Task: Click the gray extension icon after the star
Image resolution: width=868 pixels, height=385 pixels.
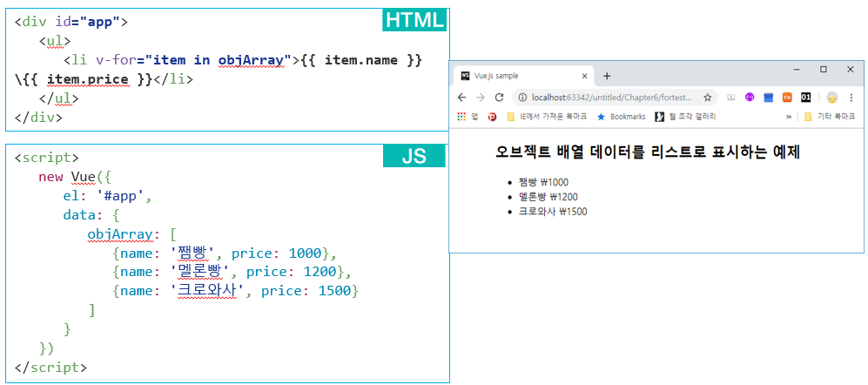Action: tap(730, 98)
